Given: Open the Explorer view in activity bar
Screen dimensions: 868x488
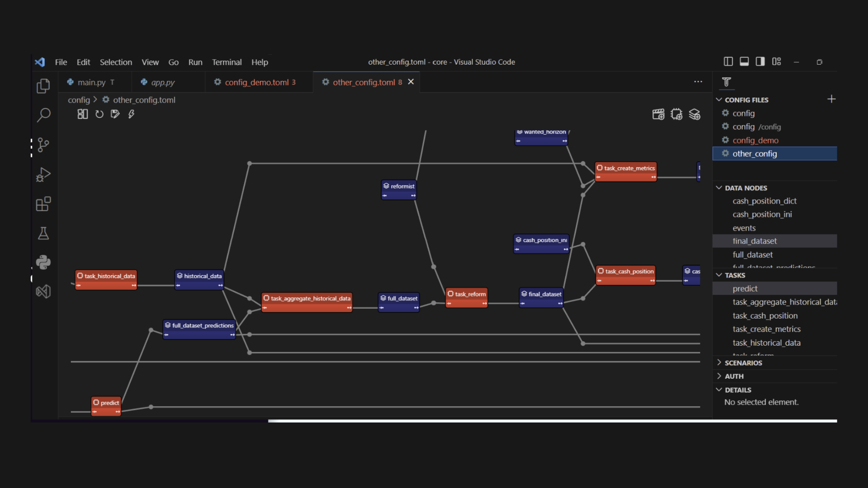Looking at the screenshot, I should click(43, 86).
